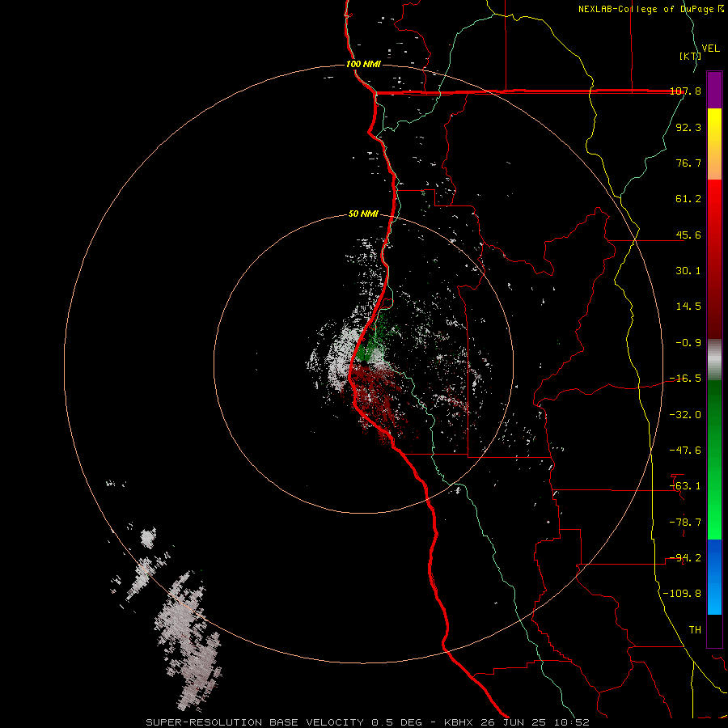Click the 100 NMI range ring label
Viewport: 728px width, 728px height.
[x=363, y=64]
